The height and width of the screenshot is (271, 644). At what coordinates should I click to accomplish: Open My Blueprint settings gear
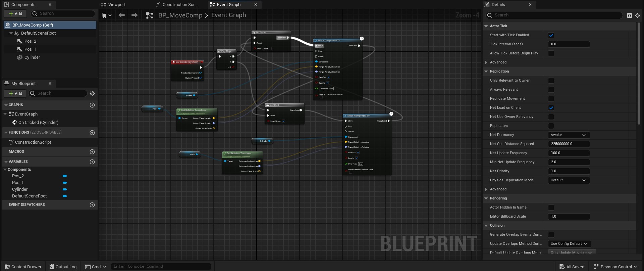point(92,93)
